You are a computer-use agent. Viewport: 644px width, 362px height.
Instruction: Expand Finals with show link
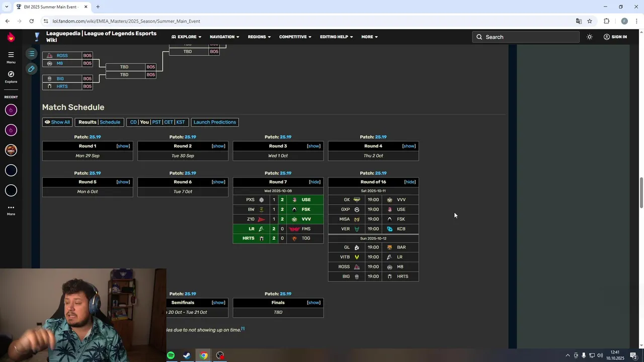coord(313,303)
